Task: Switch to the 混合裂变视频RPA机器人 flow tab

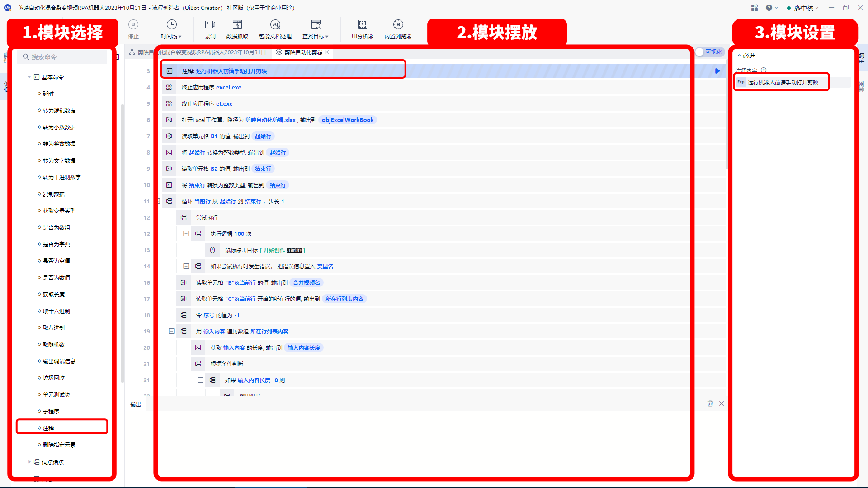Action: (202, 52)
